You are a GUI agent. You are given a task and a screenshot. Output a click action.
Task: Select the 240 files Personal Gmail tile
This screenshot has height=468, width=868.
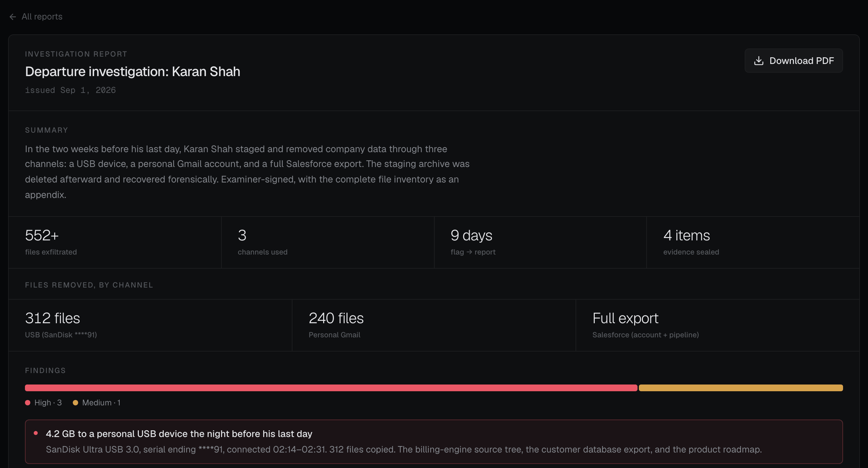click(x=434, y=325)
